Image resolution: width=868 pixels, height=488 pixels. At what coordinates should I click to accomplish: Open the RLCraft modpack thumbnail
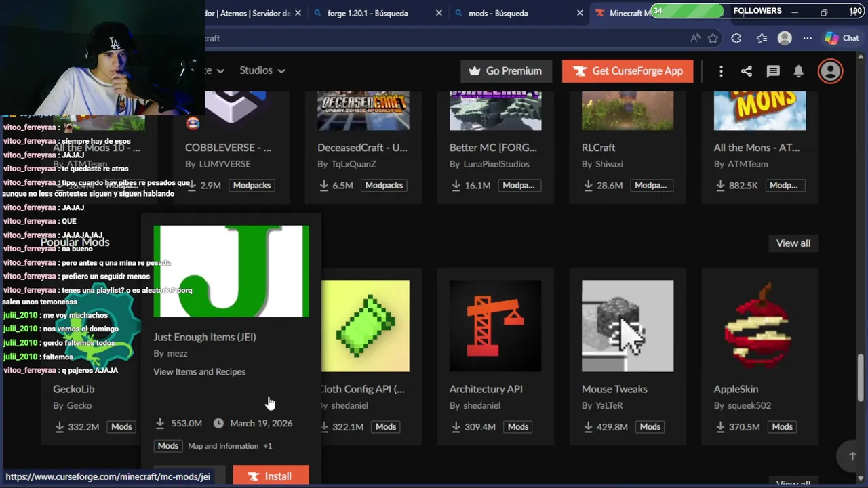[x=627, y=110]
